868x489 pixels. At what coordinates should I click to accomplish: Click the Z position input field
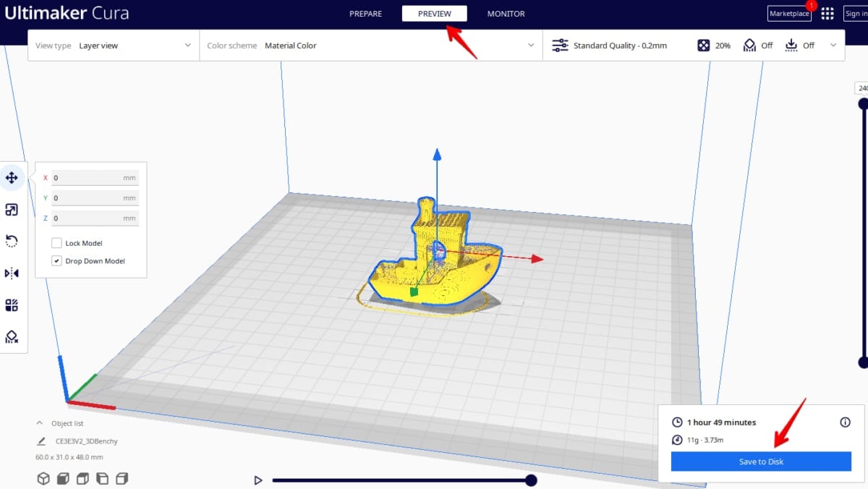tap(95, 218)
